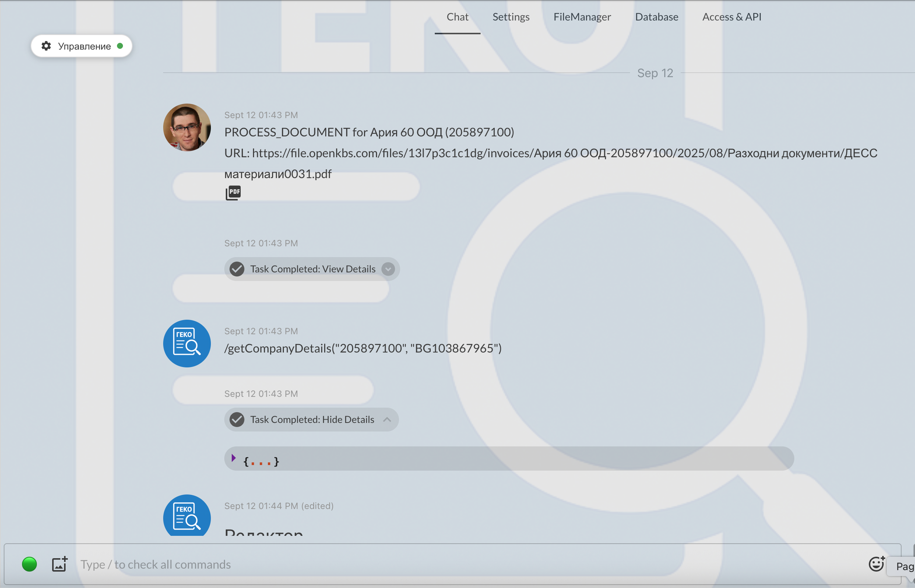Click the checkmark icon on Hide Details task
Viewport: 915px width, 588px height.
click(x=237, y=420)
